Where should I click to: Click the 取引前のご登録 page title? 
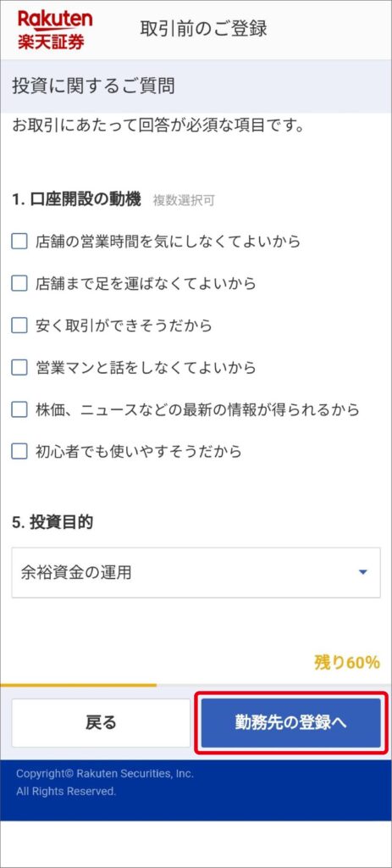pyautogui.click(x=203, y=29)
